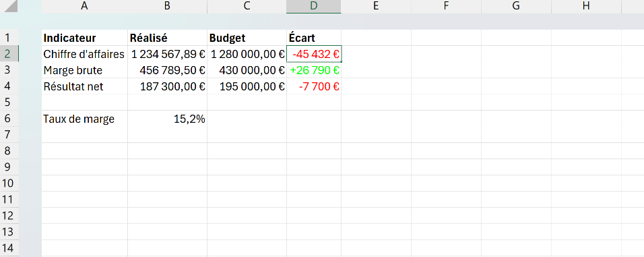Select row 2 header
Screen dimensions: 644x257
click(x=9, y=54)
